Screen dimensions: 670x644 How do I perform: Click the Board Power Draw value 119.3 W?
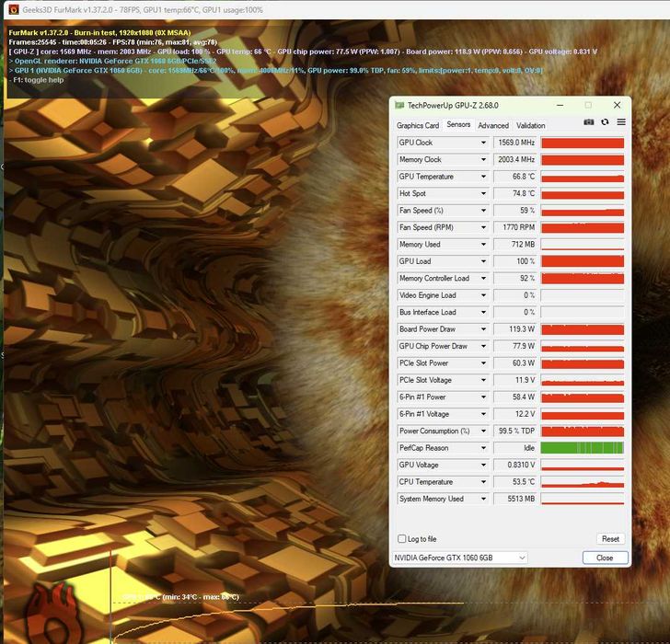click(515, 328)
